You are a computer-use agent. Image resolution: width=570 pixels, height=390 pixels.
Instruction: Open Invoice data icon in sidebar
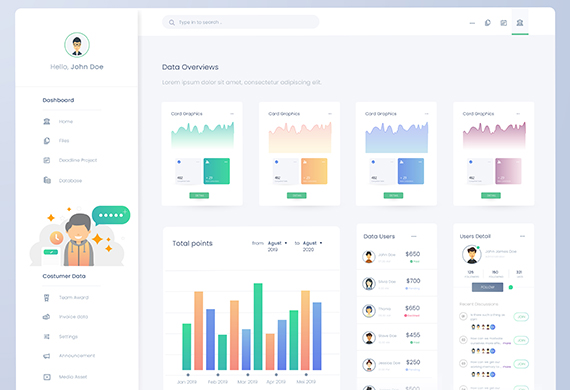47,317
